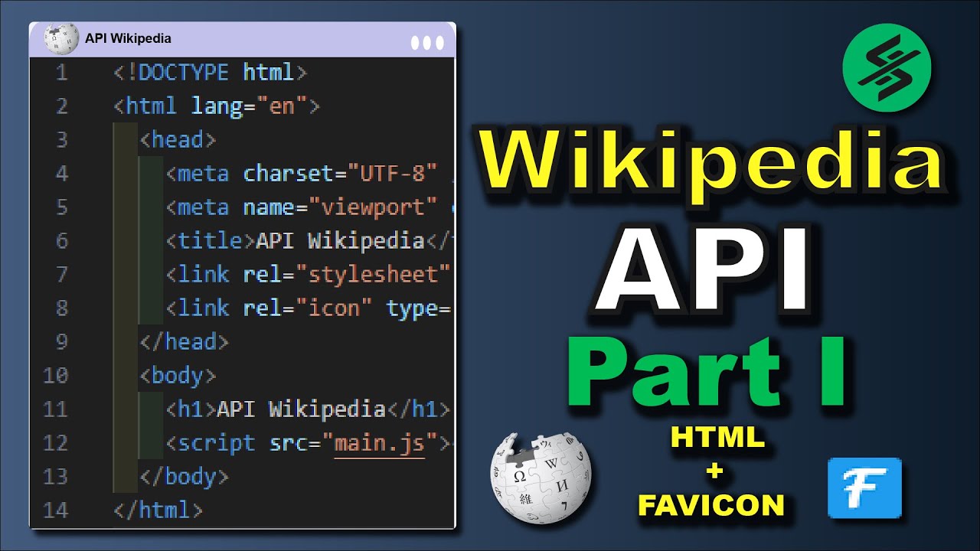Click the closing </body> tag
Image resolution: width=980 pixels, height=551 pixels.
click(184, 476)
